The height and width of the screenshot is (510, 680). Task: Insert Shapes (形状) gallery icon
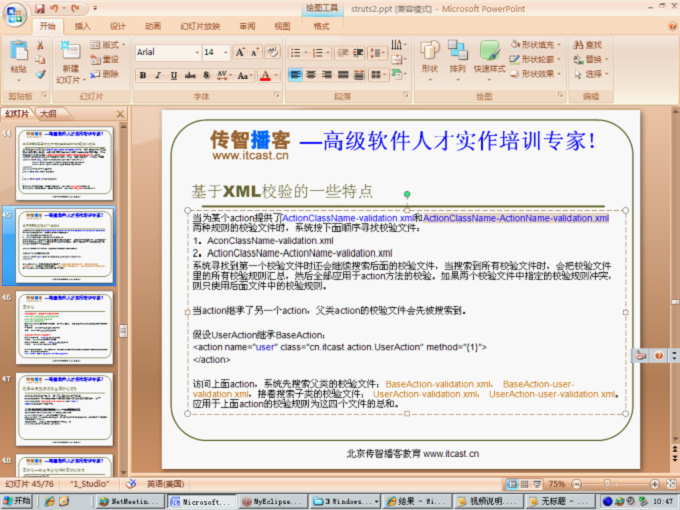coord(430,50)
